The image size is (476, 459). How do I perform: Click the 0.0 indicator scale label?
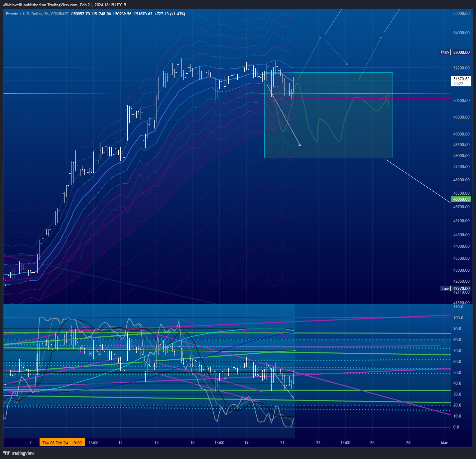point(456,427)
